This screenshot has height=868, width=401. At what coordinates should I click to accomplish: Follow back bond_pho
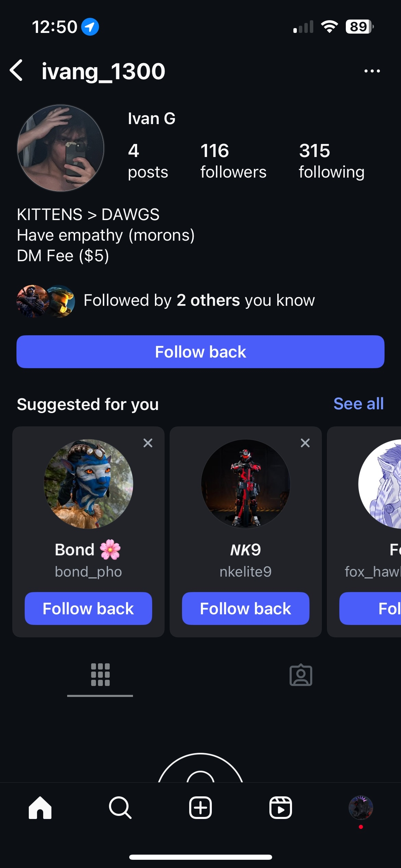click(x=88, y=608)
